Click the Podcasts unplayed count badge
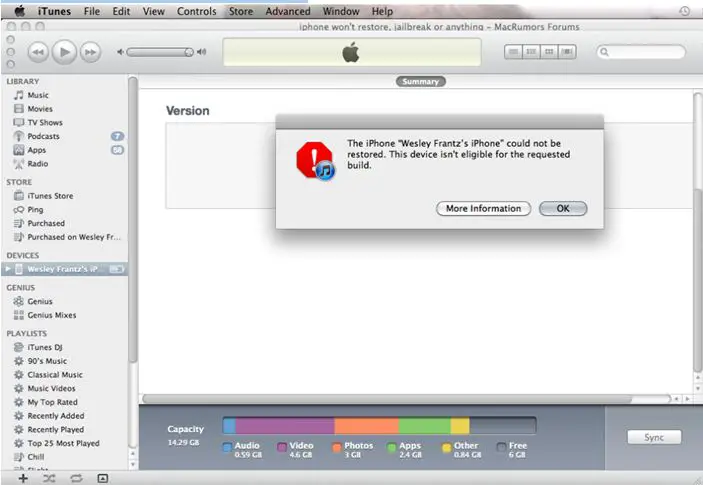Screen dimensions: 703x485 click(x=117, y=136)
